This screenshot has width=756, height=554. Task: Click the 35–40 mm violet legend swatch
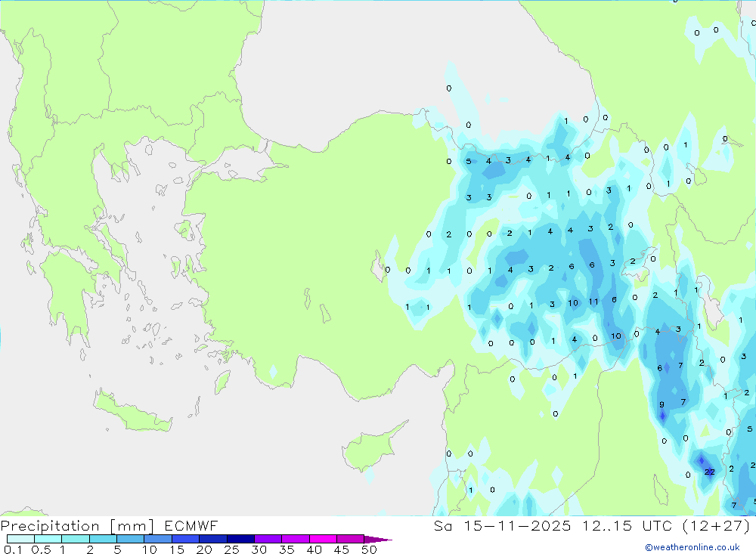coord(296,539)
